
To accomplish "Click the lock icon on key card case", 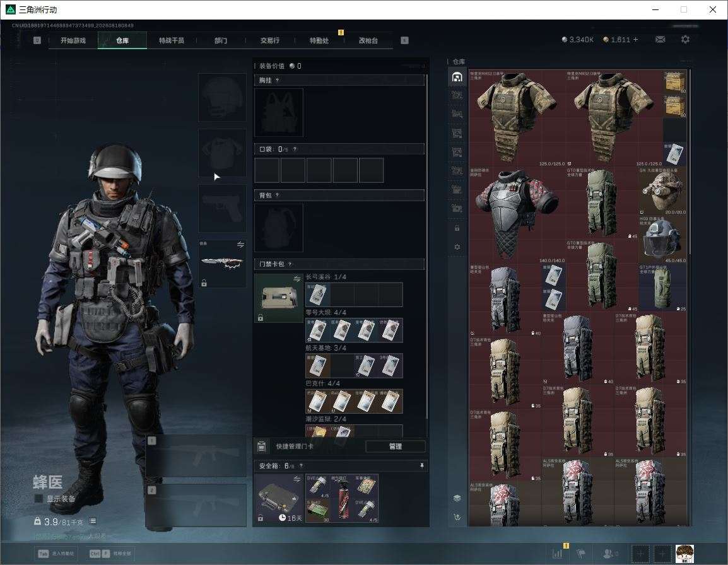I will click(x=261, y=318).
